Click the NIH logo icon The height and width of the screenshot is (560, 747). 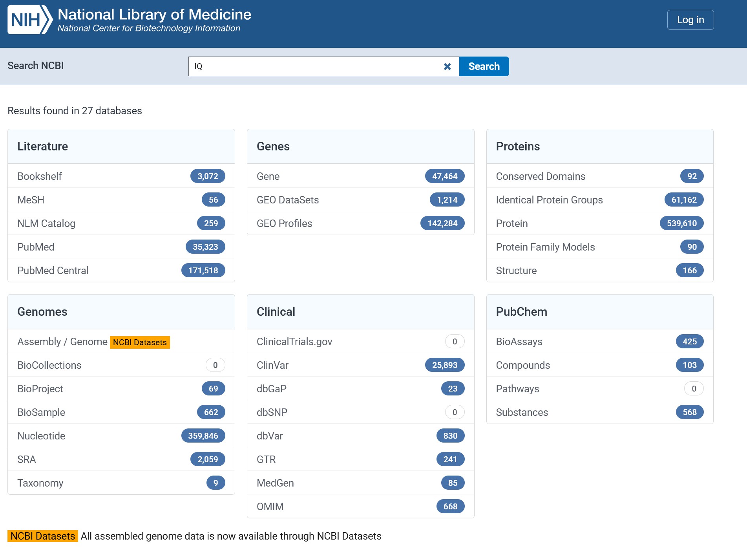[30, 20]
